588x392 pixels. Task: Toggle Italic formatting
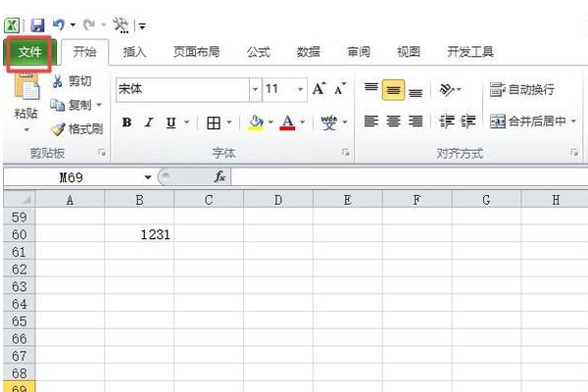click(x=149, y=122)
